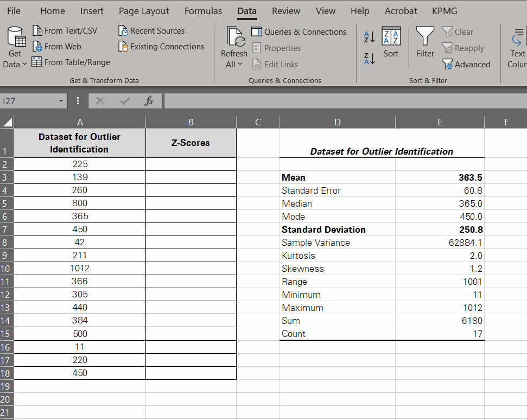
Task: Open the Advanced filter options
Action: coord(466,64)
